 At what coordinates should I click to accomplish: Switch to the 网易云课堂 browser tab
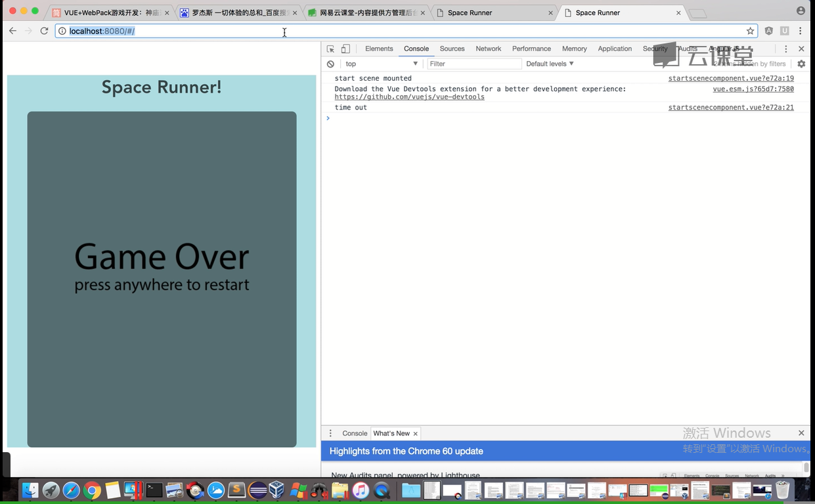365,12
